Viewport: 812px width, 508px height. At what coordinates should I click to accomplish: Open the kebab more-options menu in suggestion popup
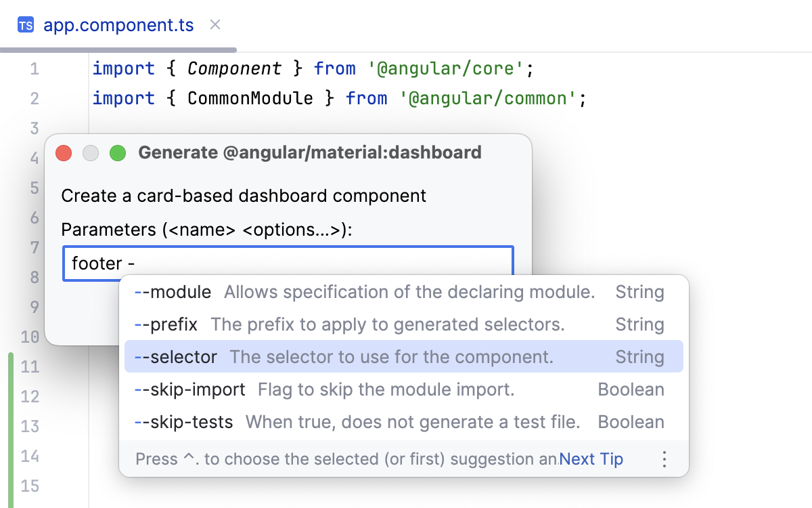pos(664,459)
